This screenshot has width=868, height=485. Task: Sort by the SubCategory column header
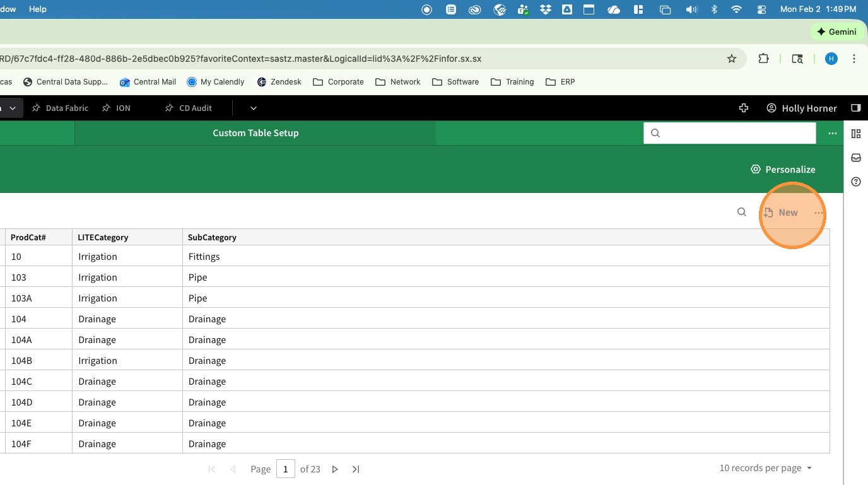pos(506,237)
